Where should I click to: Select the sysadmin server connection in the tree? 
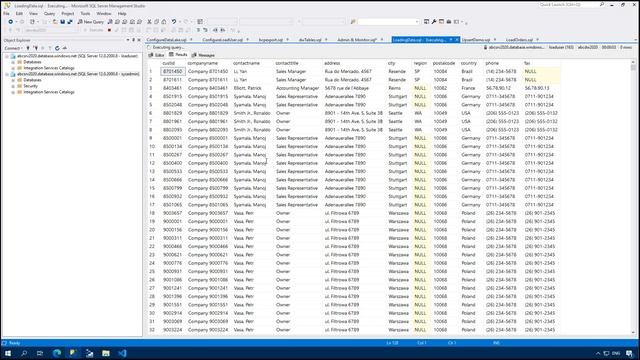78,74
